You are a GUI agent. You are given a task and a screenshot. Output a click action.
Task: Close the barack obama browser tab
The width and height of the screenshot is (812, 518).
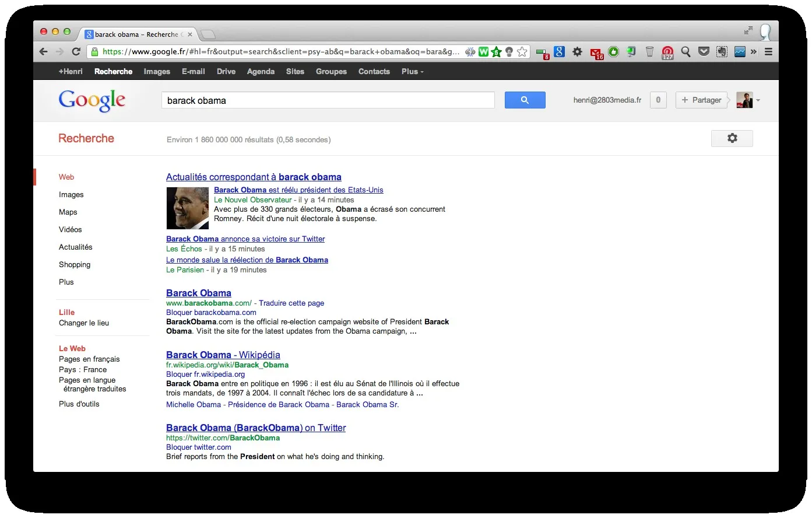[x=190, y=34]
